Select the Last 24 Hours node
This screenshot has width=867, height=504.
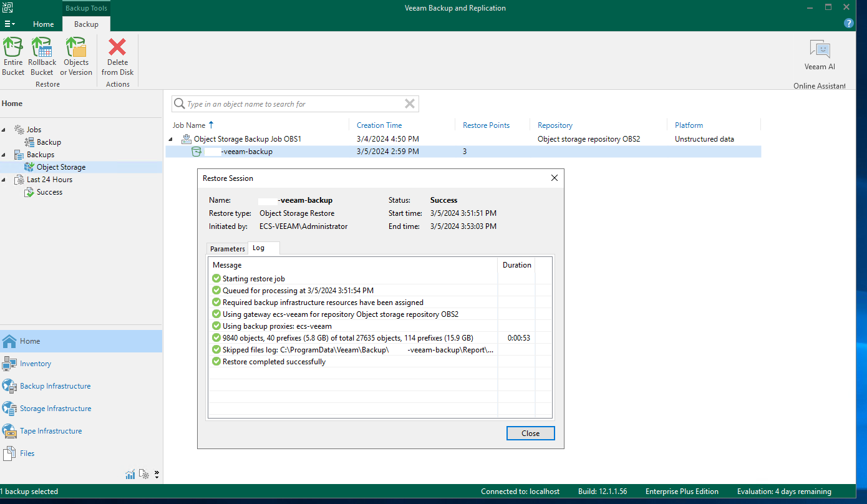pyautogui.click(x=49, y=180)
